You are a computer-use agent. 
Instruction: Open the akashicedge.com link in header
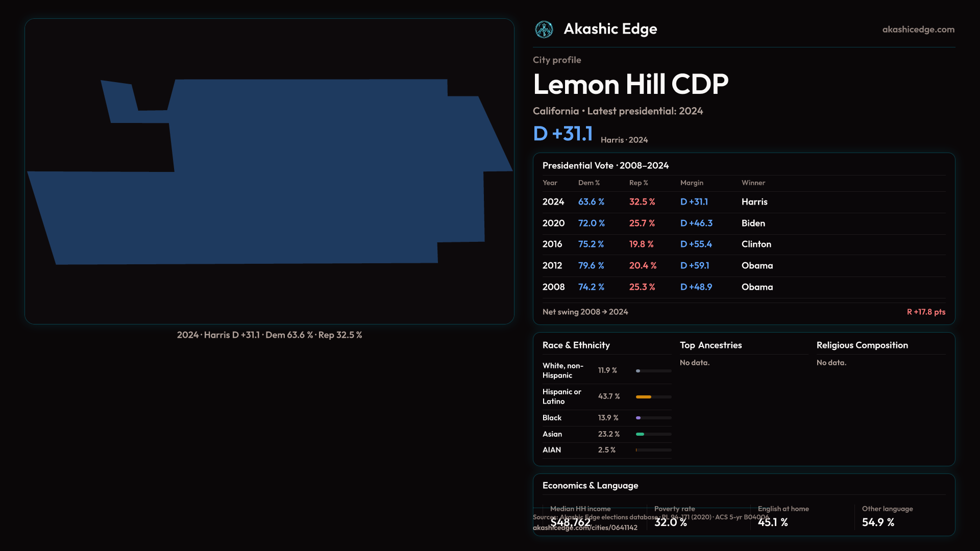(918, 30)
